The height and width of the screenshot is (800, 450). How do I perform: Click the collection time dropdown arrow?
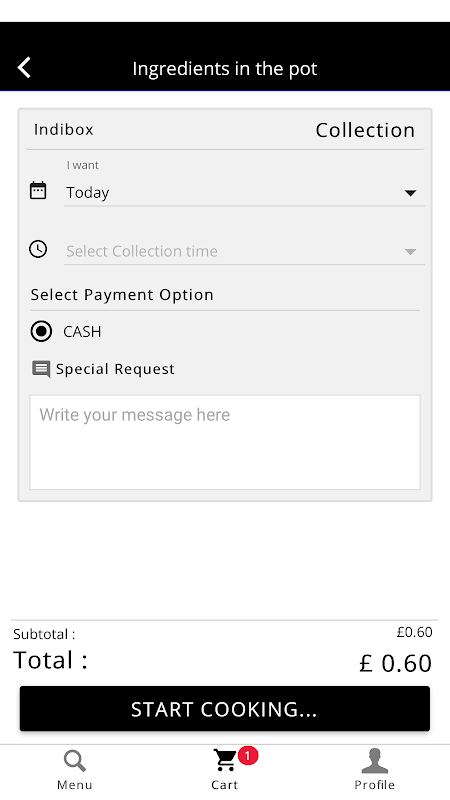410,252
